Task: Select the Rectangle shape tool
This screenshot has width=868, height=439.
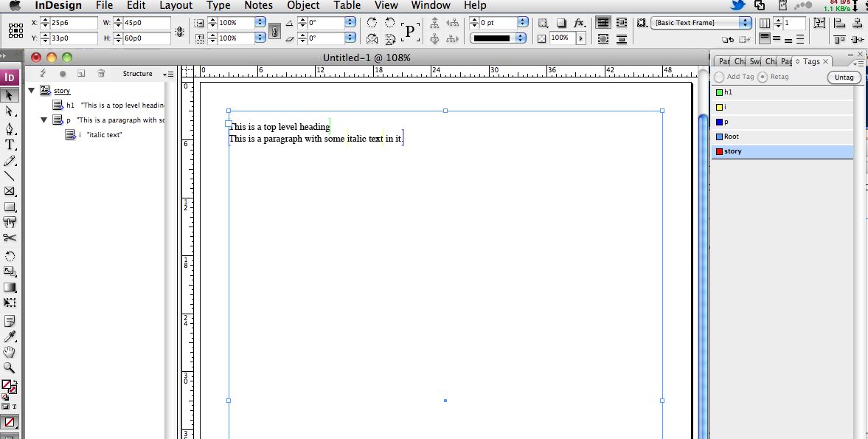Action: (x=9, y=207)
